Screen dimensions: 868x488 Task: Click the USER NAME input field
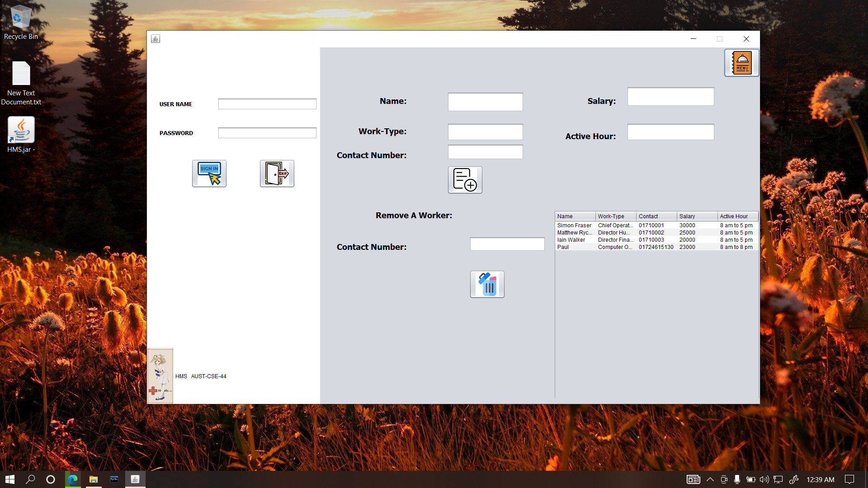coord(267,104)
